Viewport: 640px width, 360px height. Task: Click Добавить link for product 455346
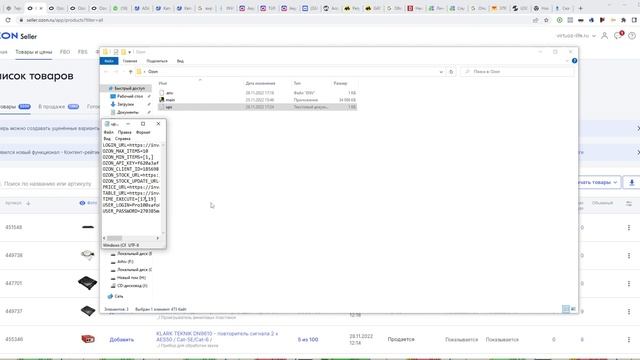click(x=122, y=340)
